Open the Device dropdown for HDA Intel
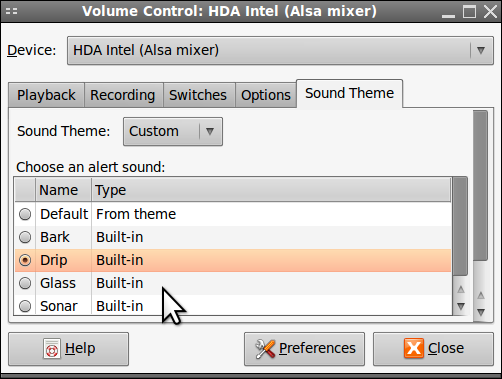 pos(280,51)
